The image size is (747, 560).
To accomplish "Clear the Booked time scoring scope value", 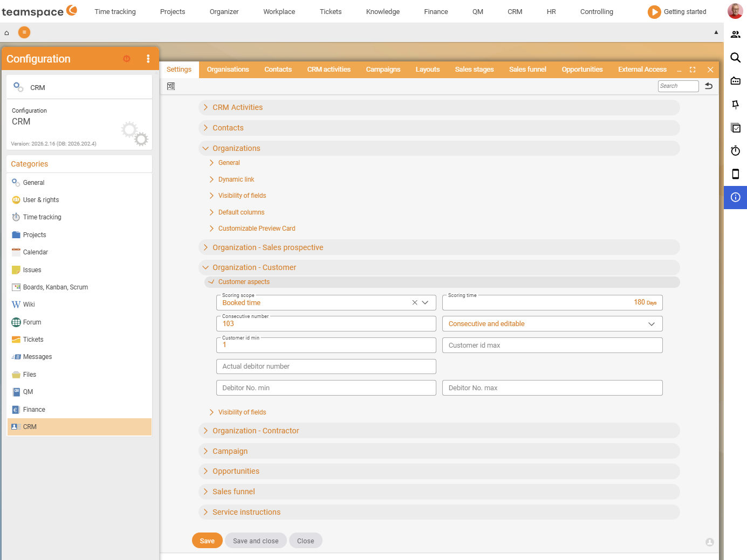I will tap(415, 303).
